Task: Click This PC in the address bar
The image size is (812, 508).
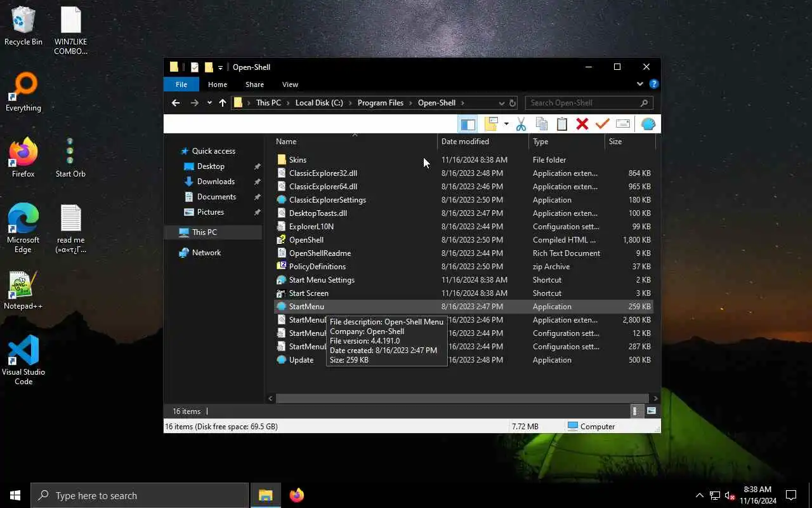Action: tap(268, 103)
